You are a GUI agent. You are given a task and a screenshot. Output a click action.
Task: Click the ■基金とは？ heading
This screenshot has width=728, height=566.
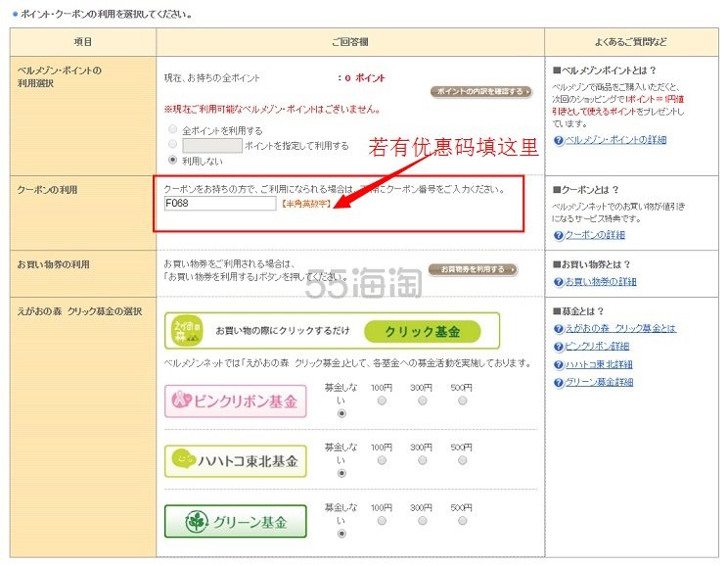pyautogui.click(x=578, y=311)
